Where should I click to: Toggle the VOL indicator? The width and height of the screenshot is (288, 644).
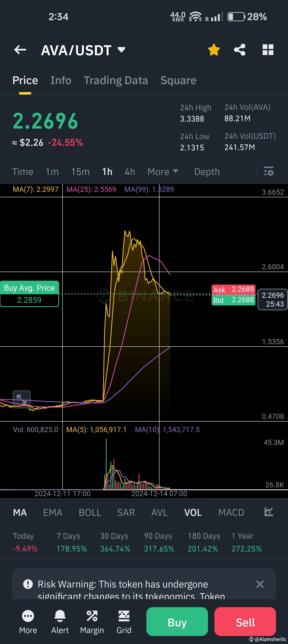pos(193,512)
